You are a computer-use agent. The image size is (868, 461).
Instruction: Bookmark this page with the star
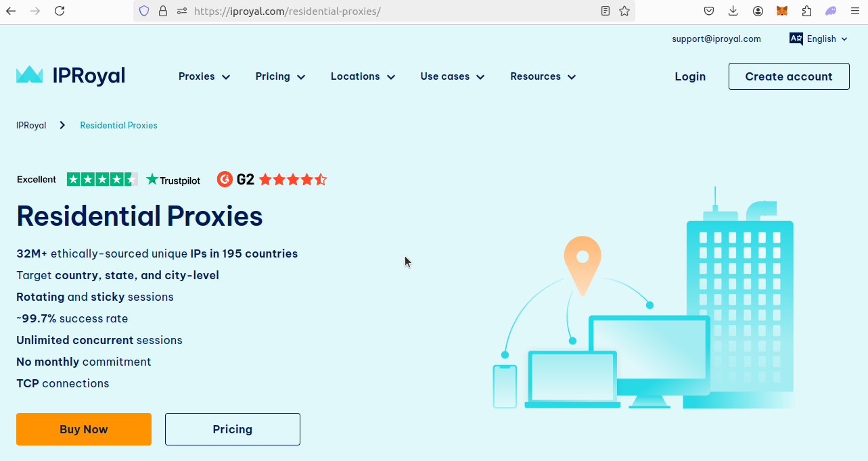(624, 11)
